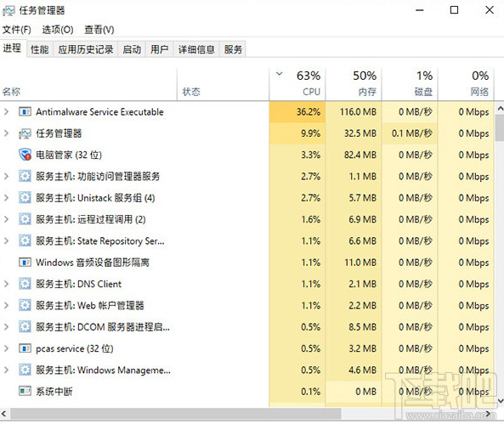Expand 服务主机: Unistack 服务组 (4)
This screenshot has width=504, height=424.
pyautogui.click(x=6, y=198)
